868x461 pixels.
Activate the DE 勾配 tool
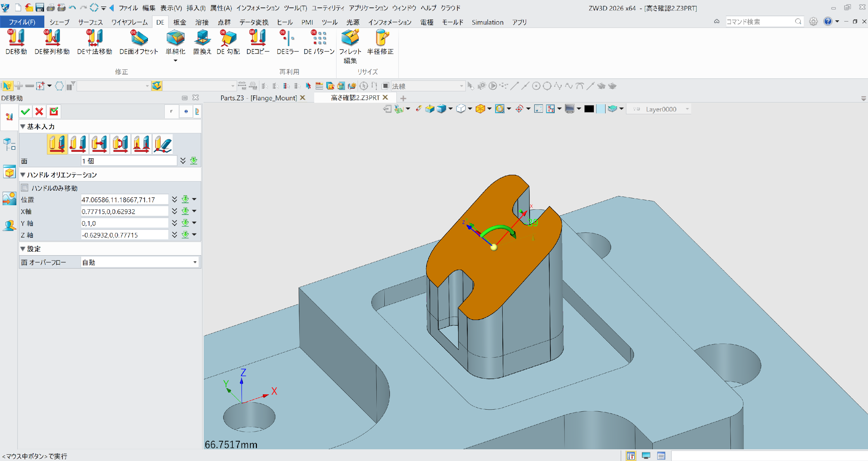coord(227,42)
